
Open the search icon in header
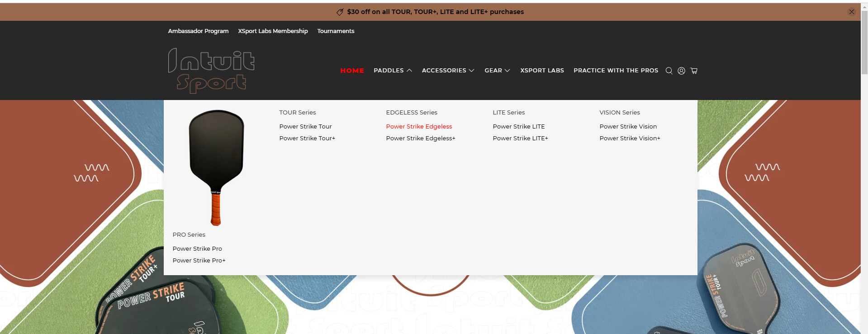[669, 71]
